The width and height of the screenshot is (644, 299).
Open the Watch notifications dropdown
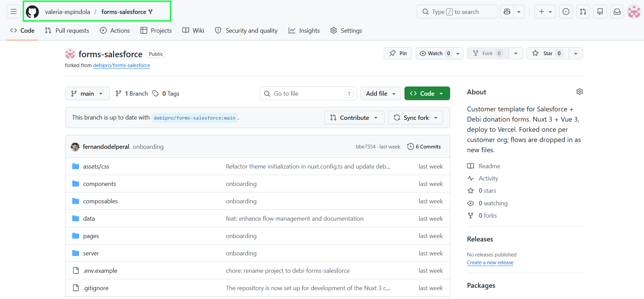[440, 53]
